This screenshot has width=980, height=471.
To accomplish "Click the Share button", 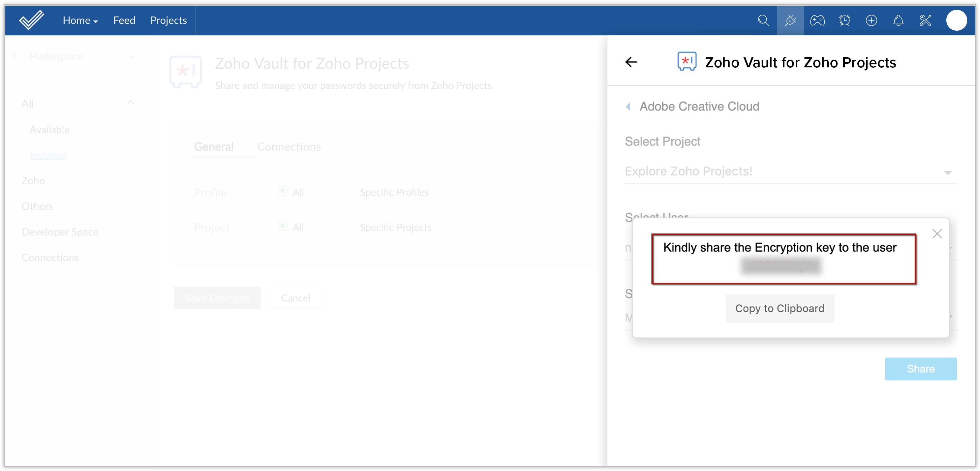I will click(x=920, y=369).
